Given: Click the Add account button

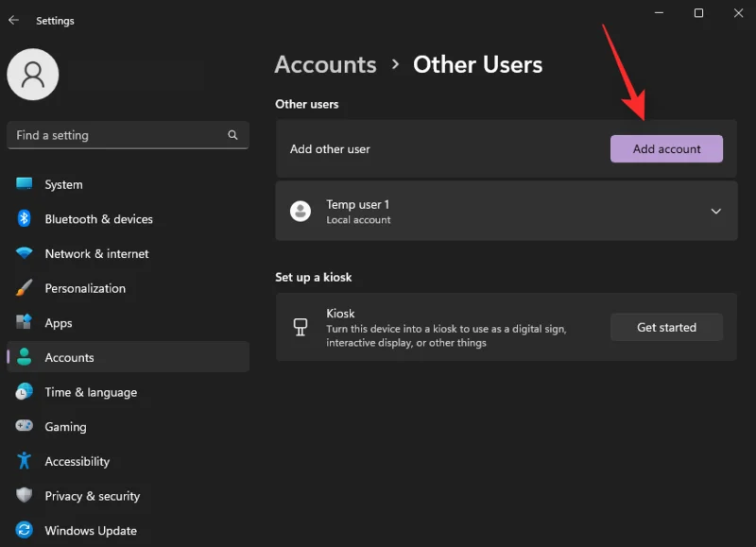Looking at the screenshot, I should (666, 148).
